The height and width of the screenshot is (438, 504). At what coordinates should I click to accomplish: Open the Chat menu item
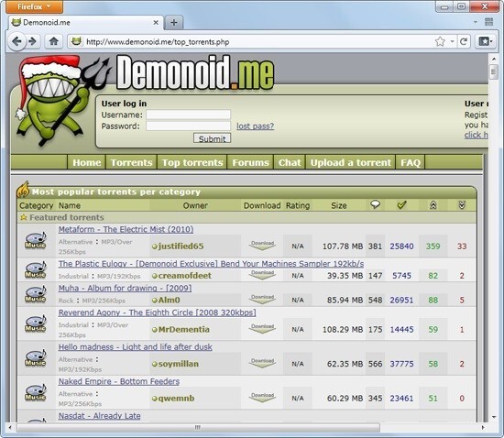pyautogui.click(x=290, y=162)
